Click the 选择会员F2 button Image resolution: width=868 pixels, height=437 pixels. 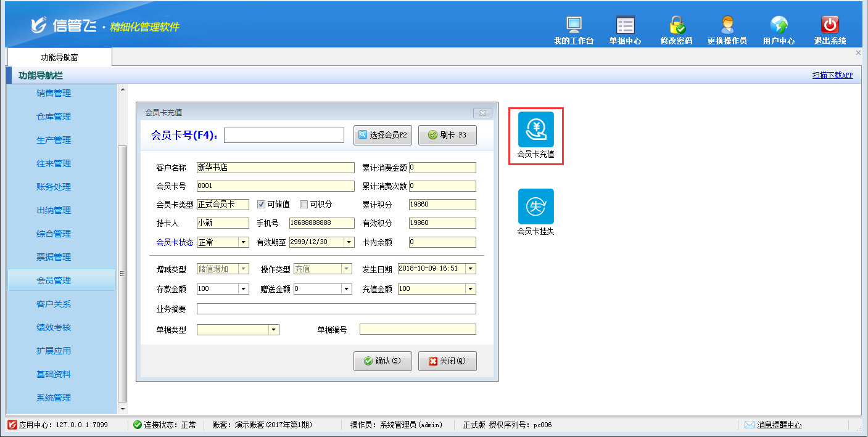(x=382, y=135)
